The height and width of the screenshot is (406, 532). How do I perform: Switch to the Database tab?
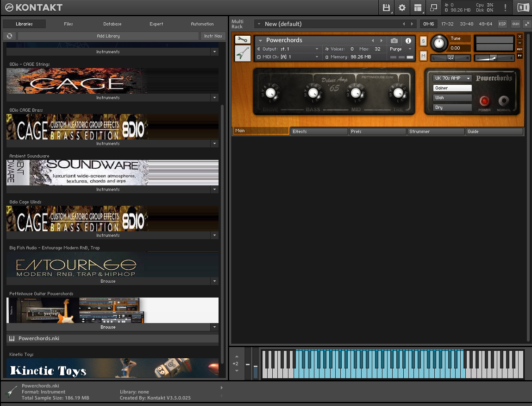coord(113,24)
